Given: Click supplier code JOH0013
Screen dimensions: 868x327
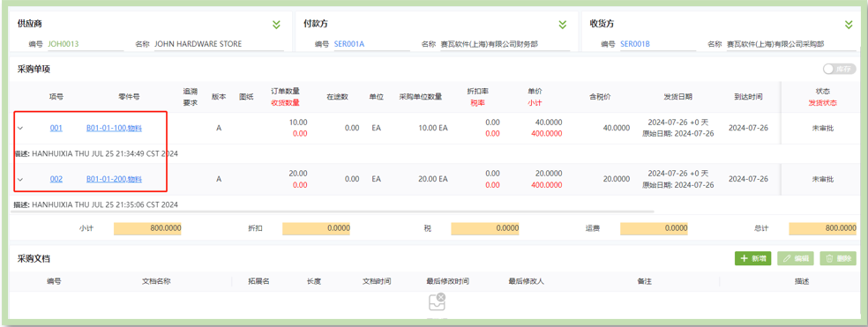Looking at the screenshot, I should tap(60, 44).
